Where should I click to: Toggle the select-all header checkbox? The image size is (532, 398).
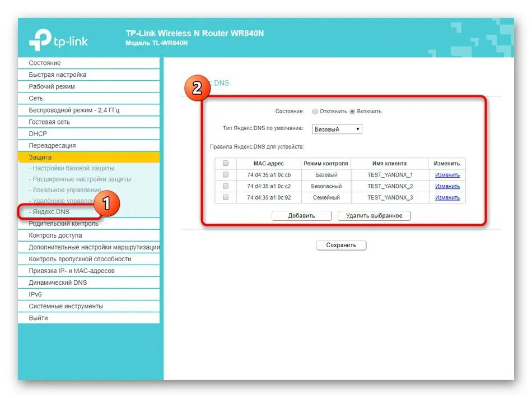(x=226, y=163)
